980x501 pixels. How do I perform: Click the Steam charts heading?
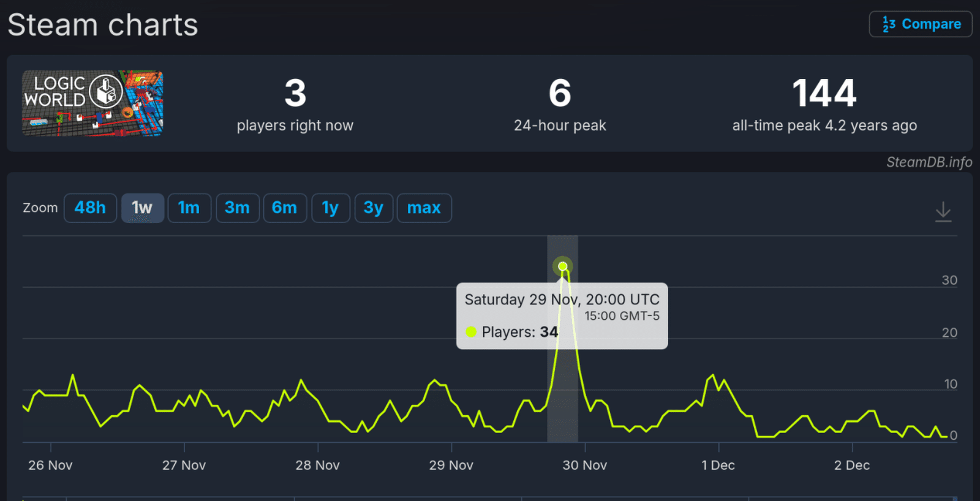click(x=103, y=25)
